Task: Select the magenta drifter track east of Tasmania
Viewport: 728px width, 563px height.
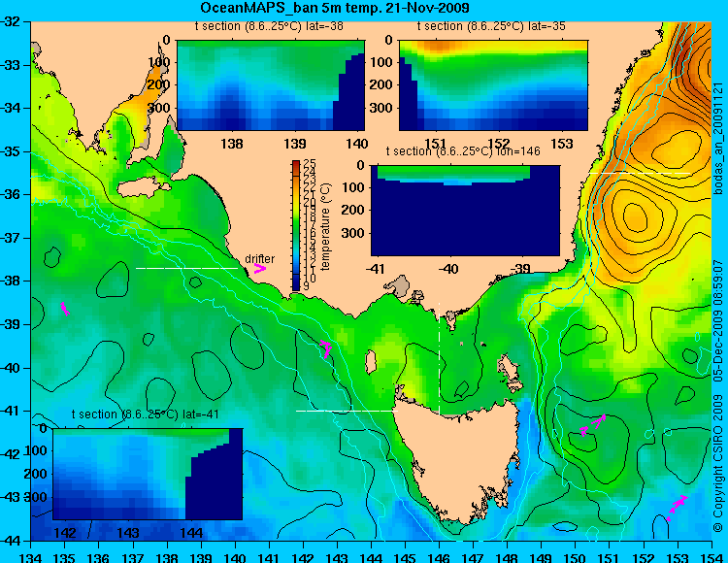Action: tap(593, 424)
